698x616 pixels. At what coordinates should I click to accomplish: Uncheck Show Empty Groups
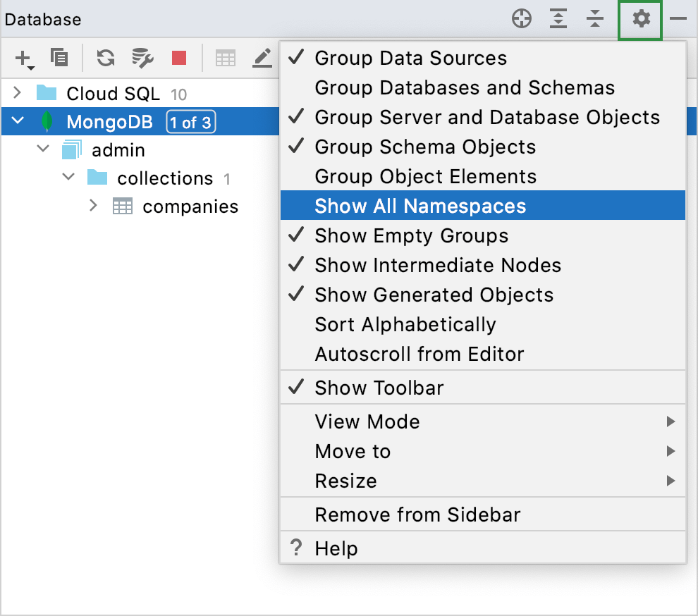click(412, 235)
